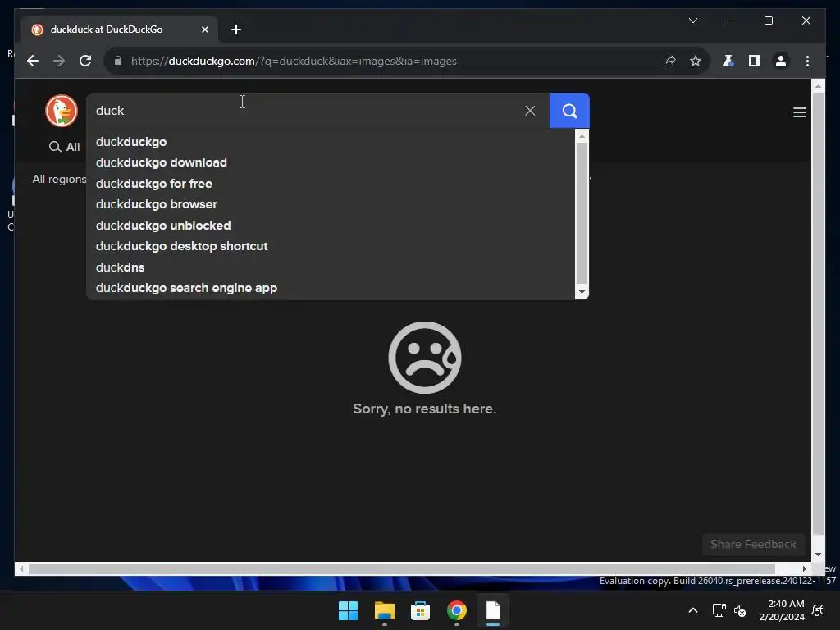This screenshot has height=630, width=840.
Task: Open the hamburger menu
Action: 799,112
